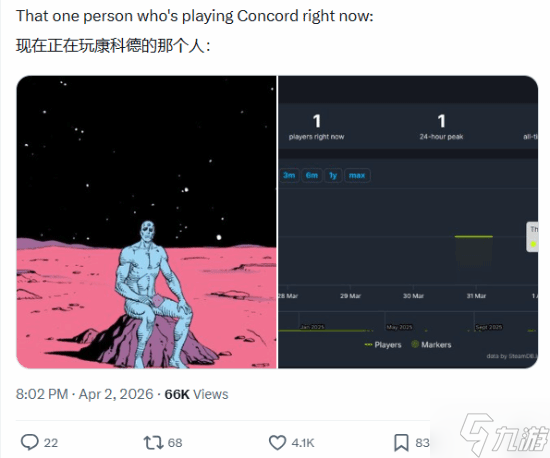Select the 6m chart range button
This screenshot has width=550, height=458.
pyautogui.click(x=312, y=175)
